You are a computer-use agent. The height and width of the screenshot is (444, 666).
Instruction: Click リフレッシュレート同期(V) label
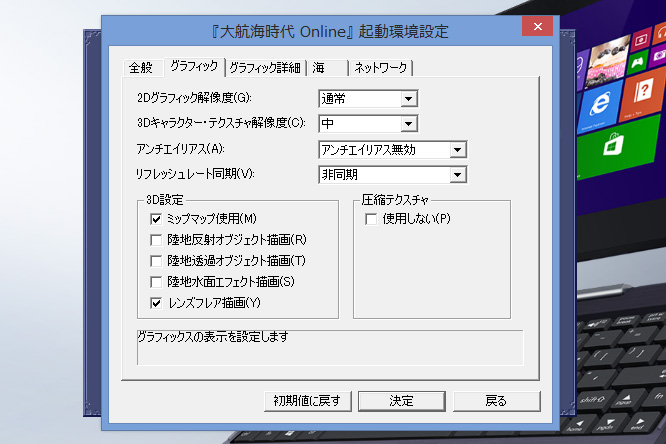[195, 174]
